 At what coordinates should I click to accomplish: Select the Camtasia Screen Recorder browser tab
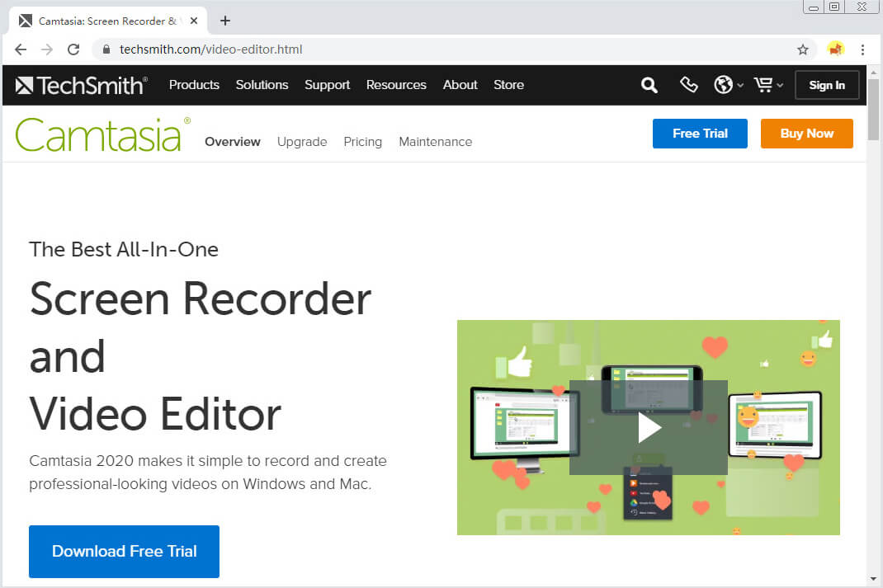point(108,21)
